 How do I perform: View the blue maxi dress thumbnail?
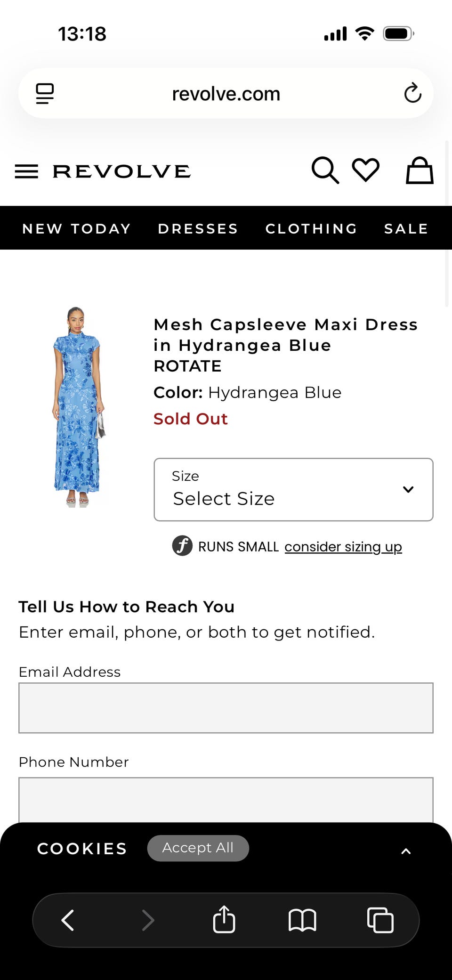[78, 406]
